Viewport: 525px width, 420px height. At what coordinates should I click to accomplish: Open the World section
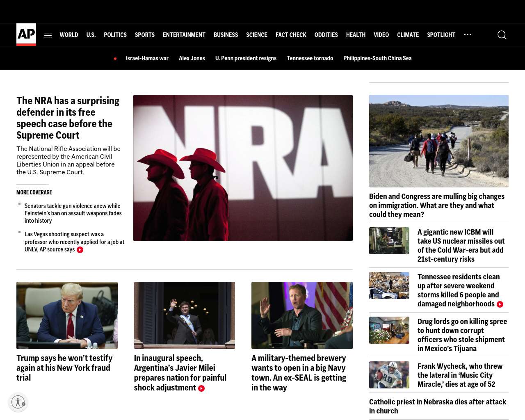69,35
